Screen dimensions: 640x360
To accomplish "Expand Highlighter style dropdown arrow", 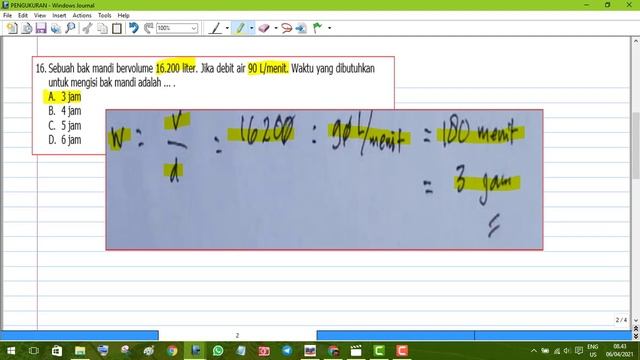I will tap(251, 28).
